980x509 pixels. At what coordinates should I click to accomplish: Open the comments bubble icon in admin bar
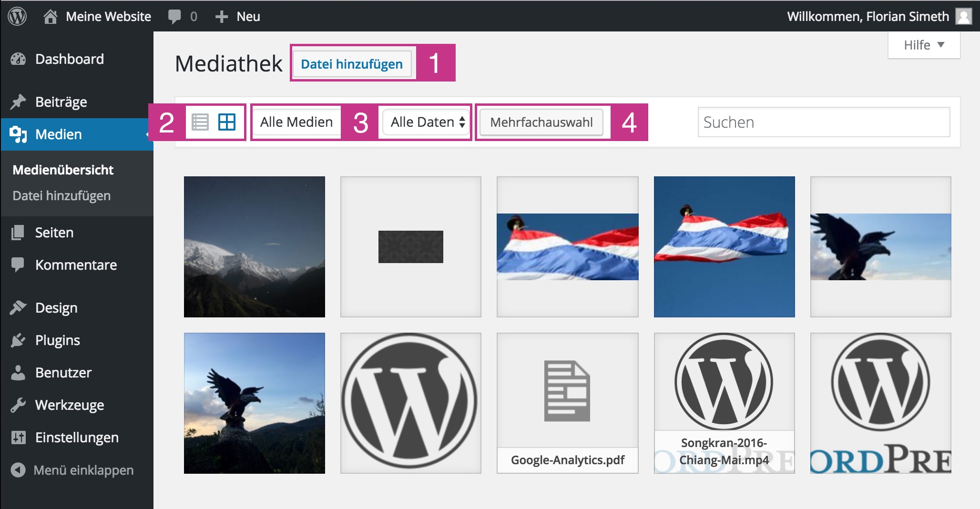click(x=174, y=17)
